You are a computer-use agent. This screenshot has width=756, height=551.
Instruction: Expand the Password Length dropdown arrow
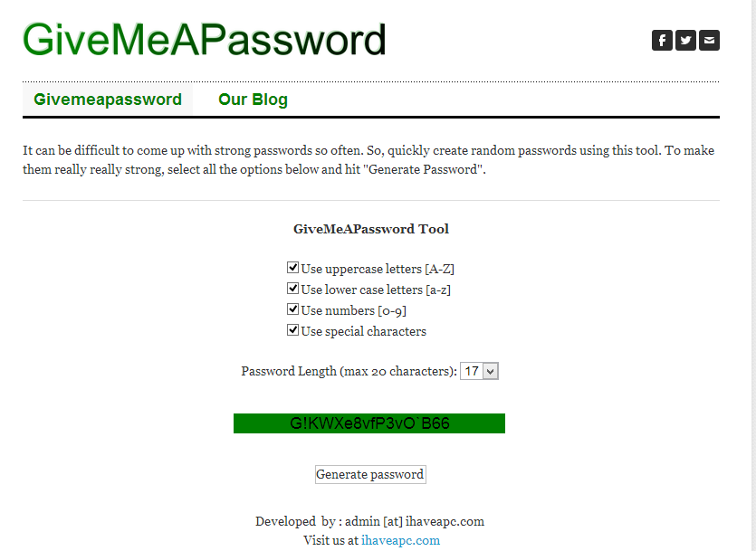point(491,371)
